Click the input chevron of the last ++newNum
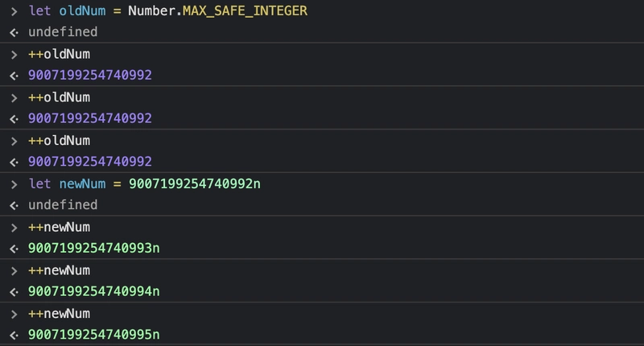 14,314
